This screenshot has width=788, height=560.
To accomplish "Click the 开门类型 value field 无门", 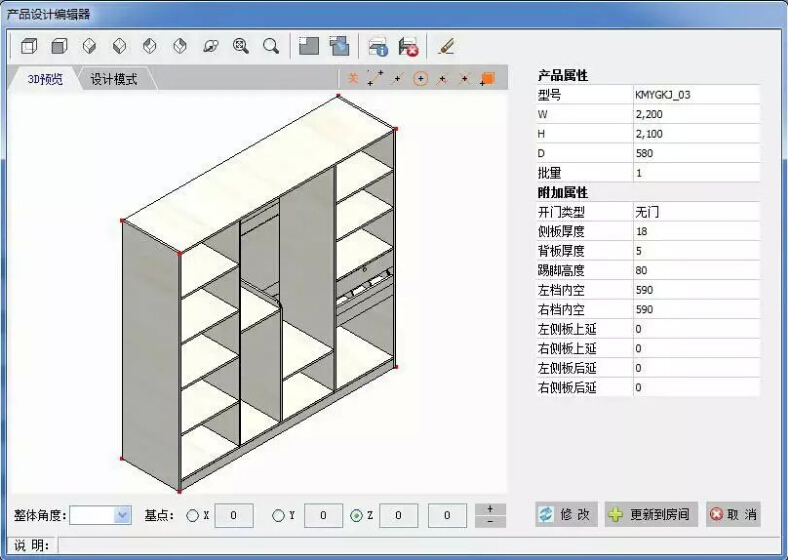I will pyautogui.click(x=695, y=212).
